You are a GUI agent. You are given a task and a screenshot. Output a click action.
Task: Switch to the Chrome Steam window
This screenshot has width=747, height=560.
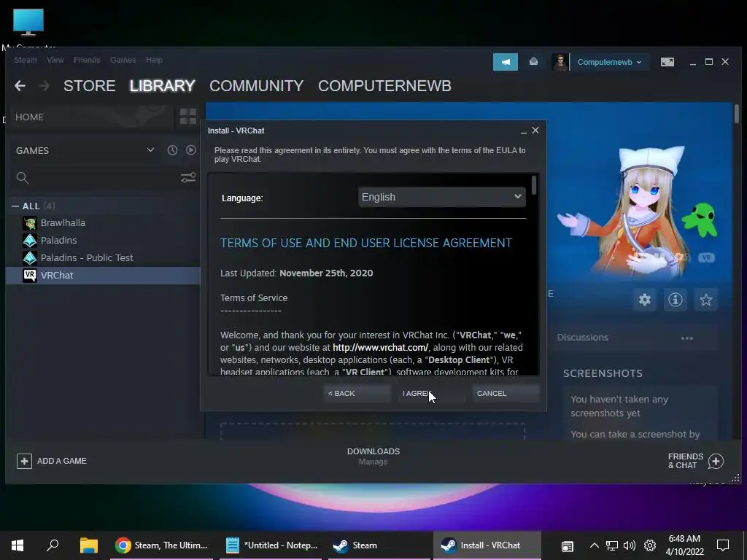pos(162,545)
